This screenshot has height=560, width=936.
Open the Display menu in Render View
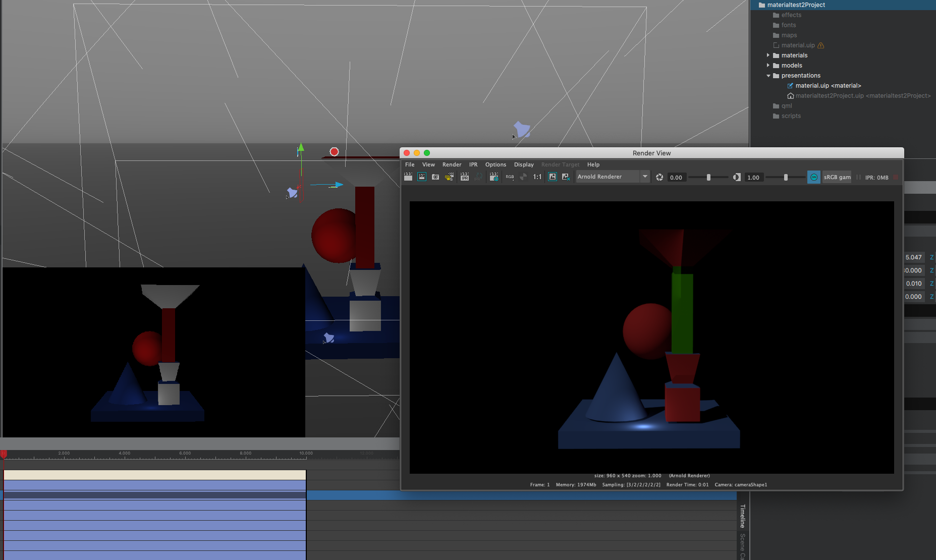[523, 164]
